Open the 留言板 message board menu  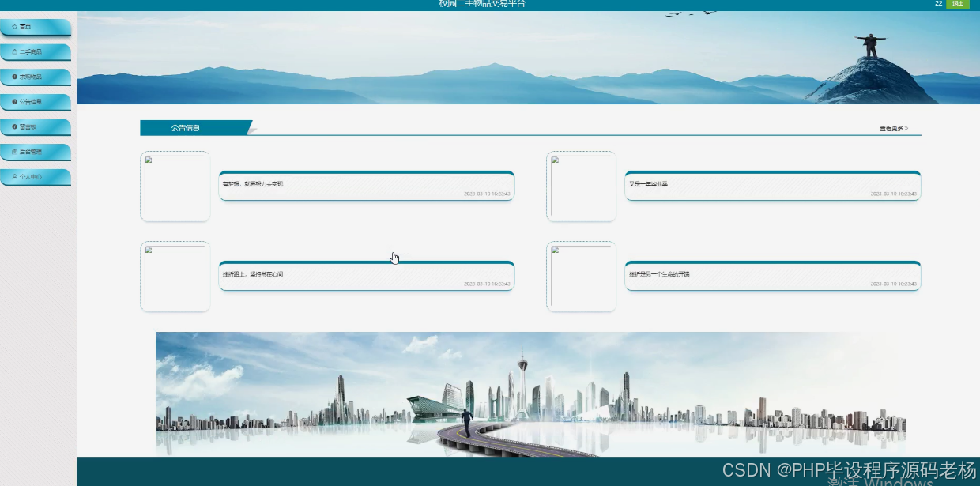[x=36, y=127]
